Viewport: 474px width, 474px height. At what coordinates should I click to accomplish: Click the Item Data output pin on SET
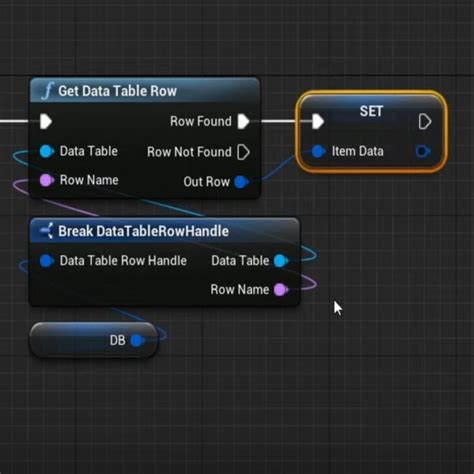[x=423, y=152]
